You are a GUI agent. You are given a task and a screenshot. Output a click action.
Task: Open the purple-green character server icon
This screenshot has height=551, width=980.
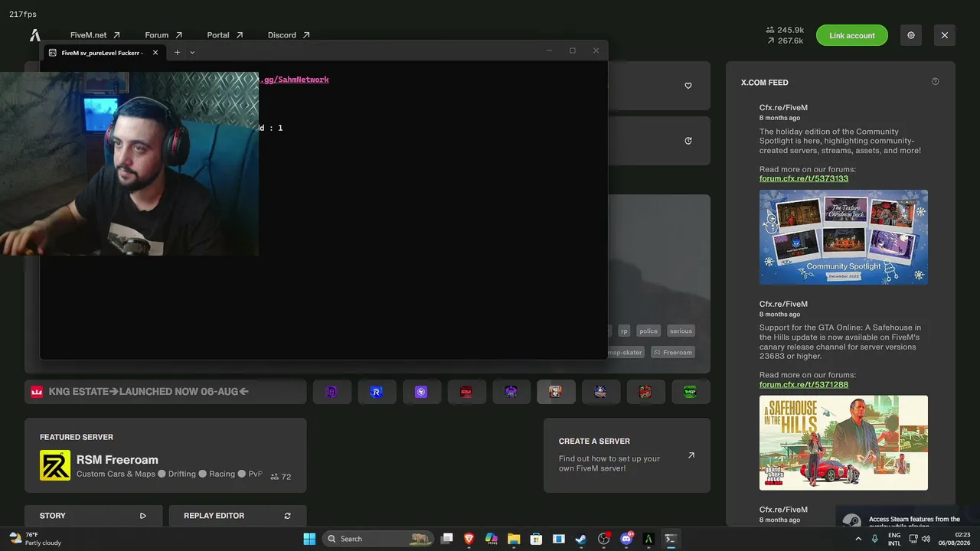click(x=511, y=392)
